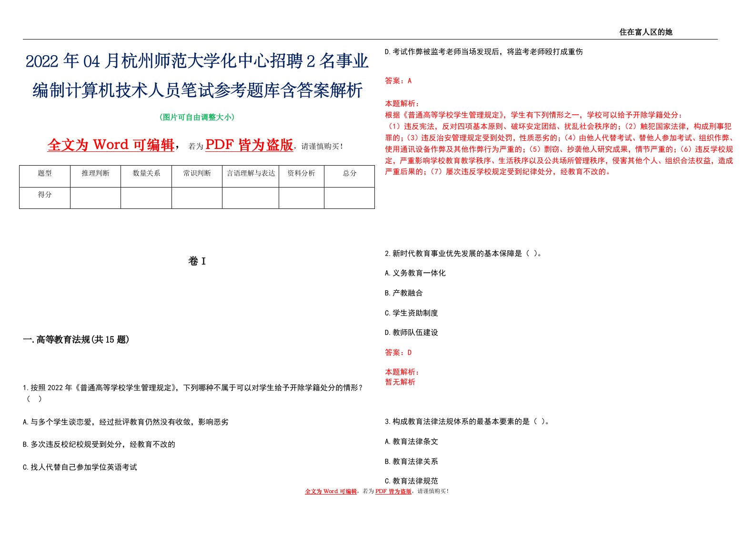This screenshot has height=534, width=756.
Task: Click the footer link PDF皆为盗版
Action: pos(393,491)
